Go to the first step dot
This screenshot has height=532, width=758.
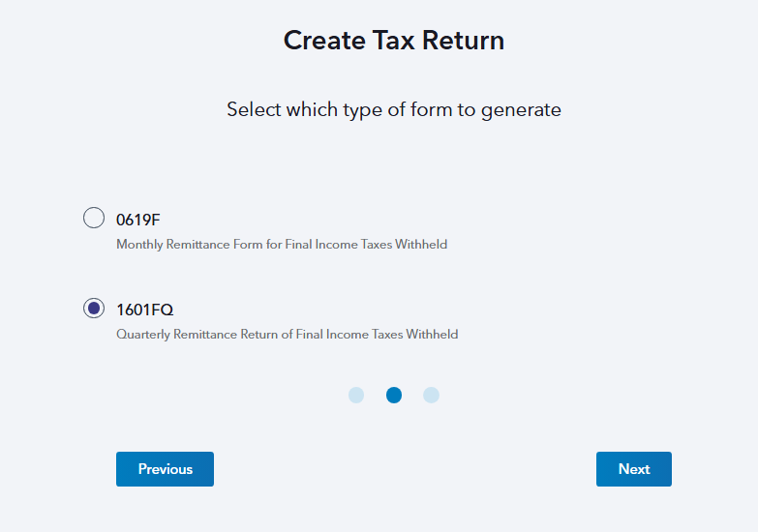point(356,395)
